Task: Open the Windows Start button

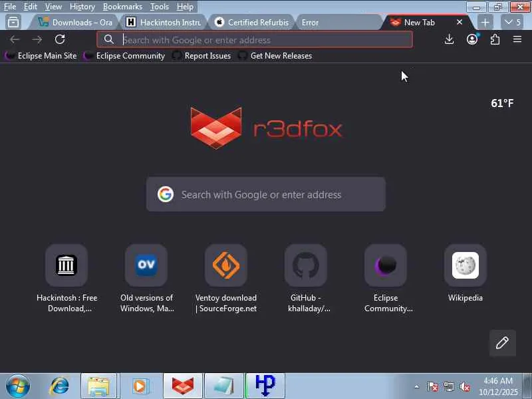Action: coord(18,386)
